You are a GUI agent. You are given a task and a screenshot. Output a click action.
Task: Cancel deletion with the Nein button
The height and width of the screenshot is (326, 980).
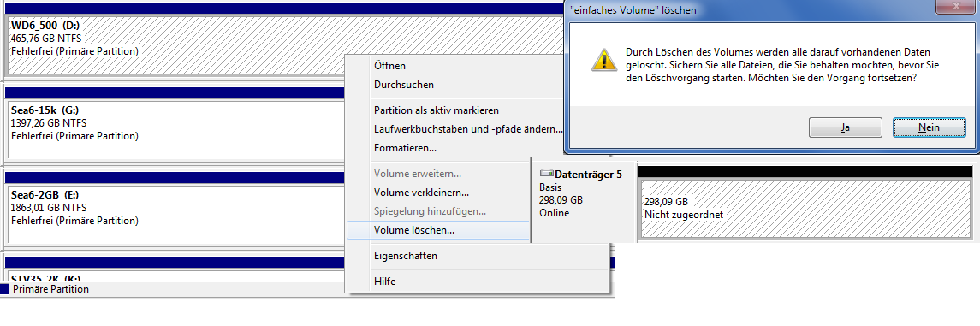(x=929, y=127)
